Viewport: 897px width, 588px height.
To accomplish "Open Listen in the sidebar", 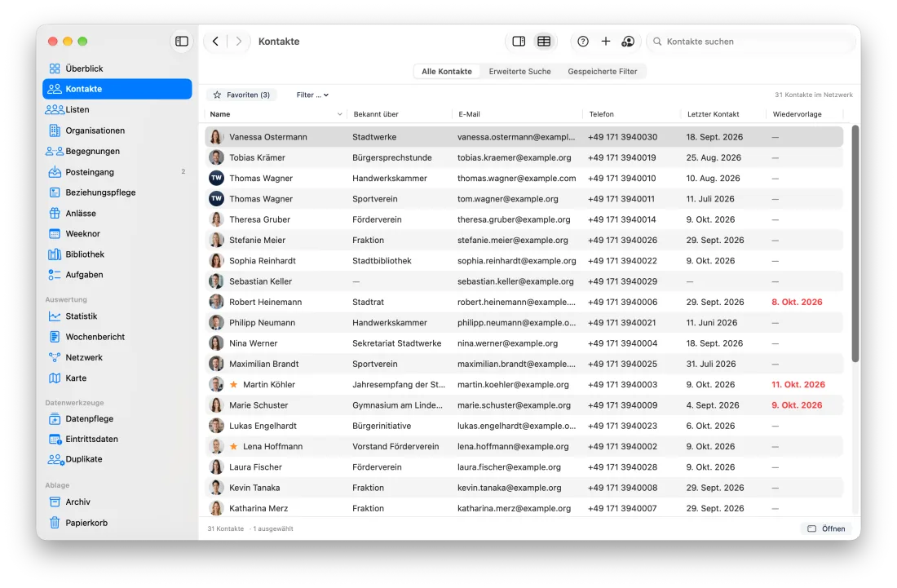I will click(x=117, y=110).
